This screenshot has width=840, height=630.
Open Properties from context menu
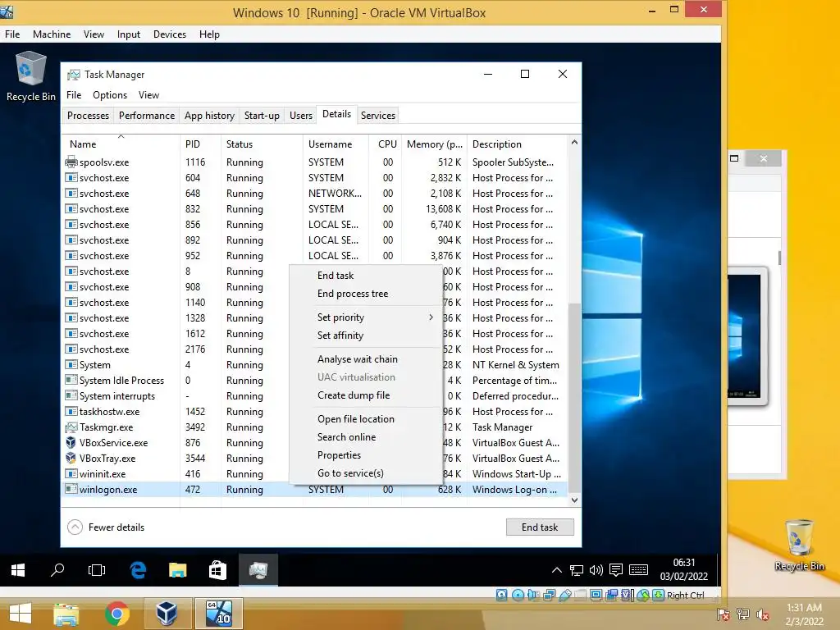tap(367, 455)
